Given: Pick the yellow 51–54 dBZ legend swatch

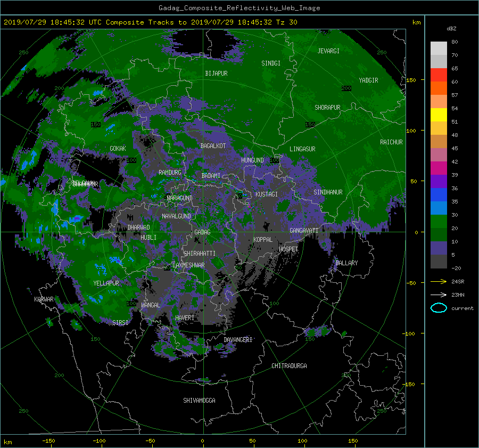Looking at the screenshot, I should 439,115.
